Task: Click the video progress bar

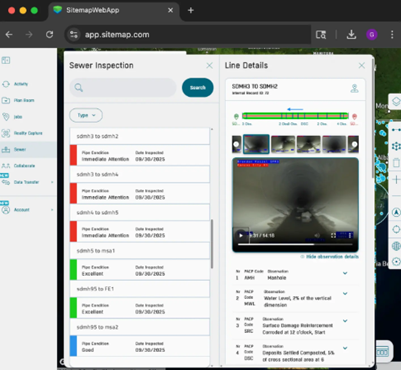Action: coord(295,244)
